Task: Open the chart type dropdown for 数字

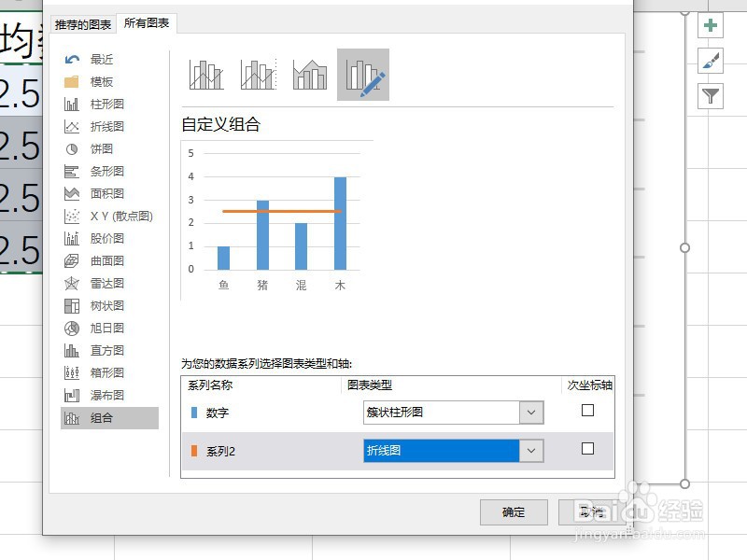Action: pyautogui.click(x=532, y=412)
